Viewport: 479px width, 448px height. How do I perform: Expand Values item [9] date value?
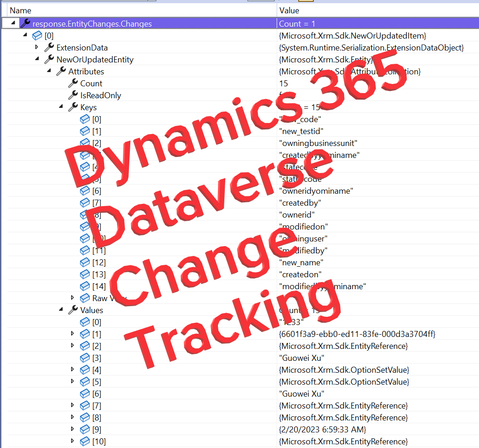click(x=72, y=429)
